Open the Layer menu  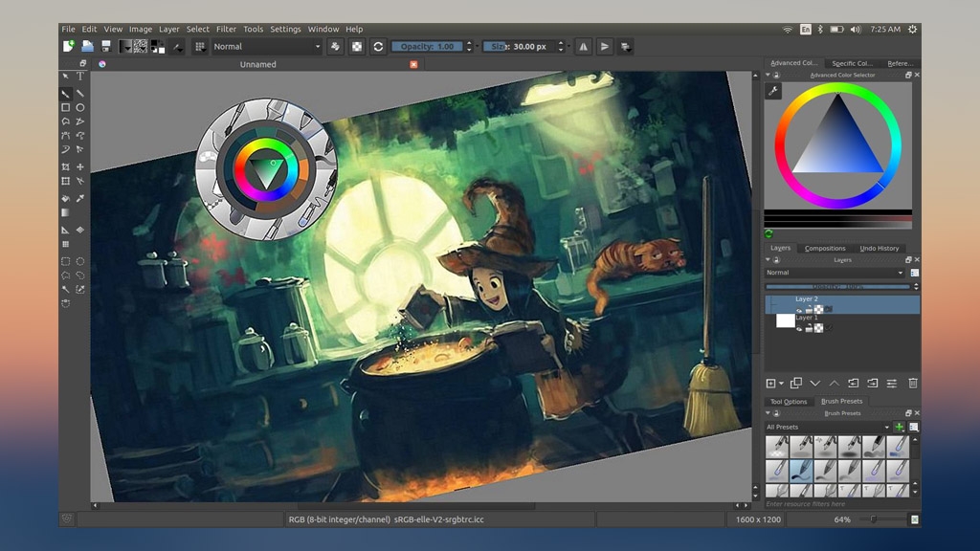[168, 29]
